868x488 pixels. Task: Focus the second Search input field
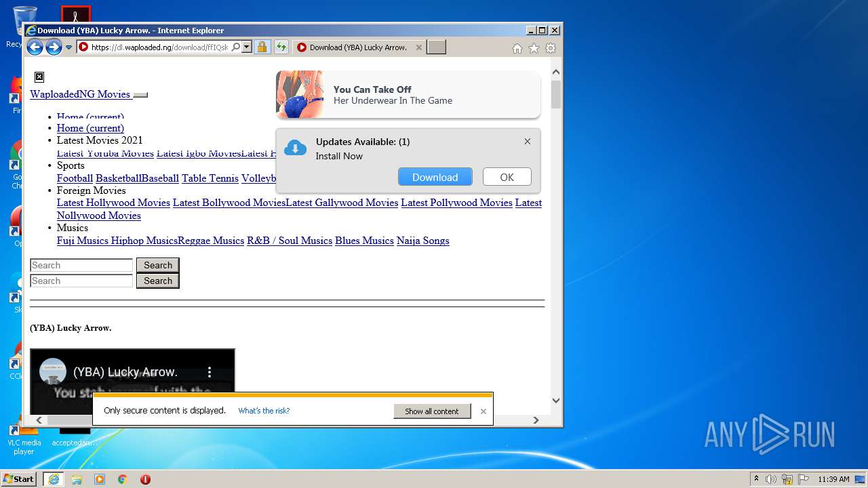[81, 281]
